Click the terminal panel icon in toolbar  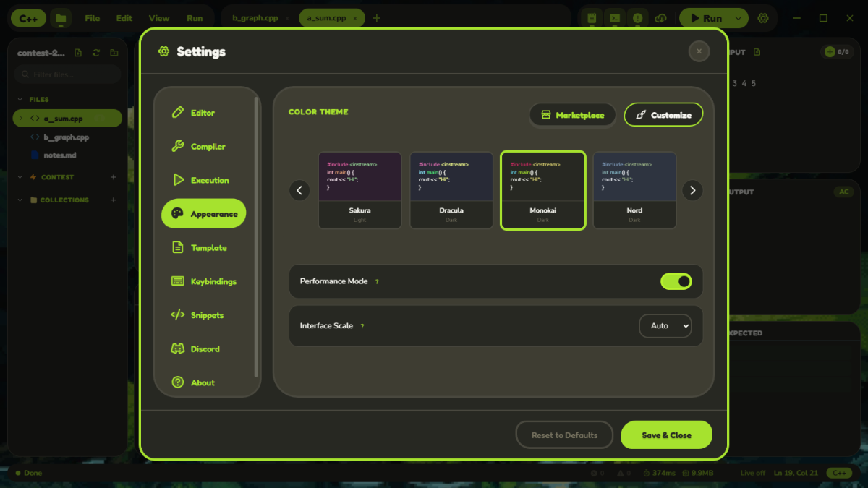click(615, 18)
